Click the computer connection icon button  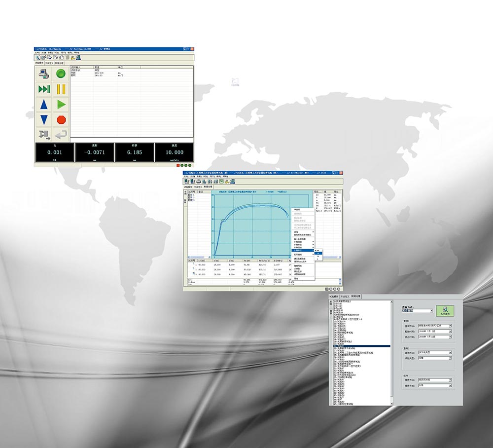click(44, 74)
